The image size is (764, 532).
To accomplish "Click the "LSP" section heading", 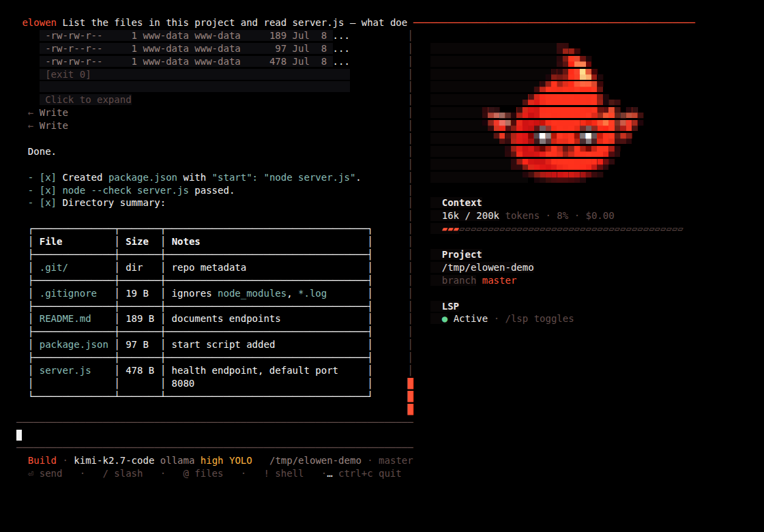I will [x=450, y=306].
